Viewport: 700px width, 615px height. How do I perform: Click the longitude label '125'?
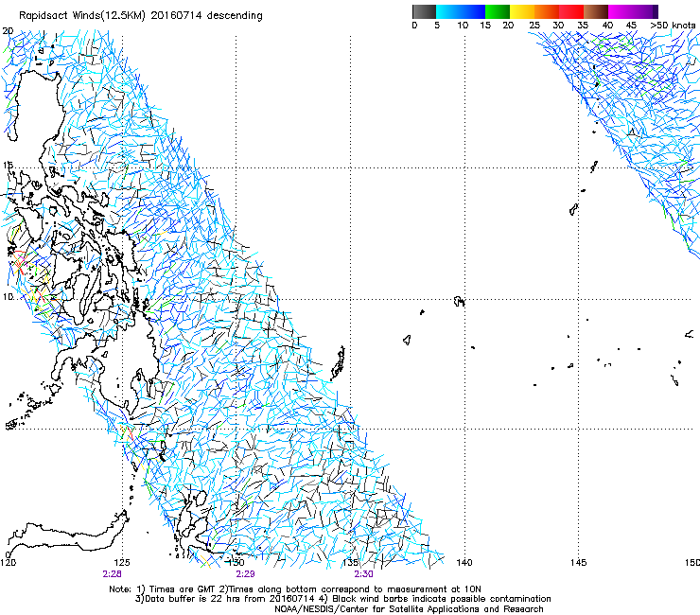[x=122, y=562]
